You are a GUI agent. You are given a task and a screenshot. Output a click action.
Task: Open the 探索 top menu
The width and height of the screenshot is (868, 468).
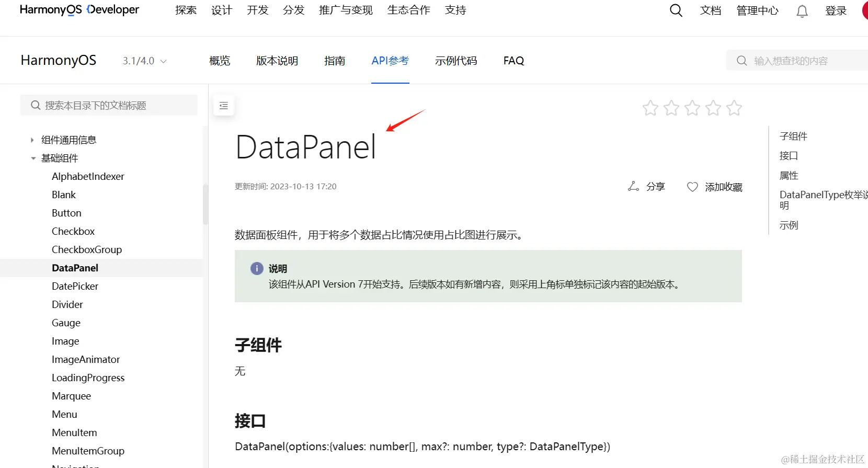pyautogui.click(x=186, y=10)
